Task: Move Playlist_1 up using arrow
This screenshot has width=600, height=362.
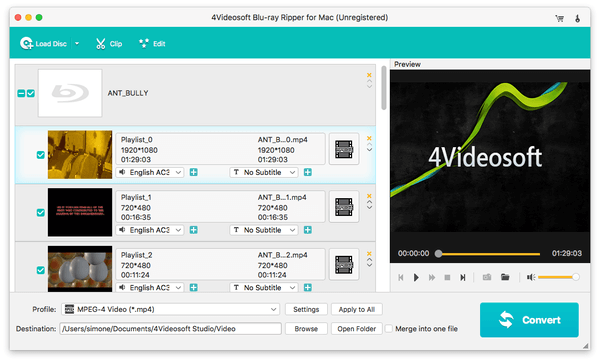Action: coord(369,202)
